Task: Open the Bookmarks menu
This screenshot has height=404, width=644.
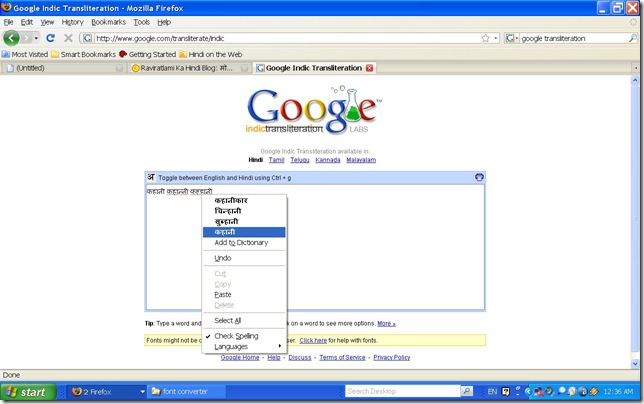Action: pos(108,22)
